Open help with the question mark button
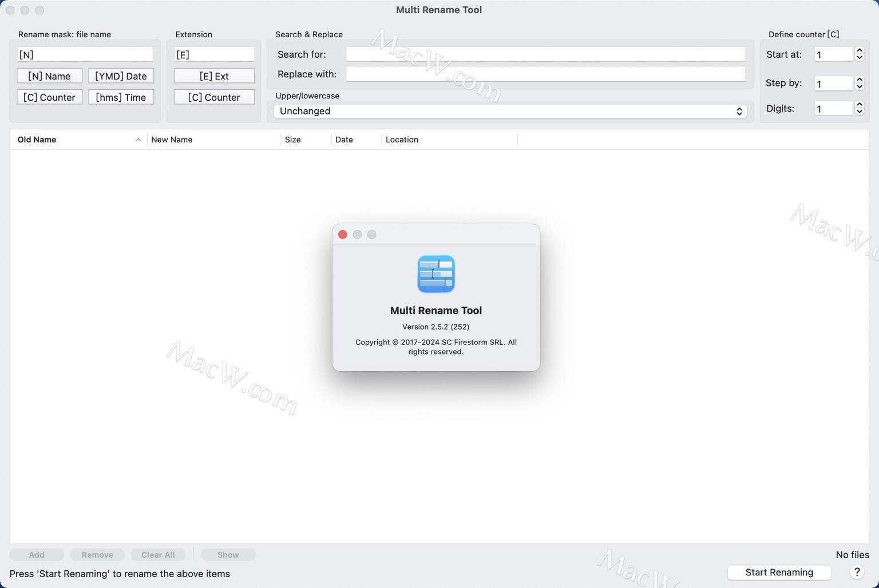 (857, 572)
